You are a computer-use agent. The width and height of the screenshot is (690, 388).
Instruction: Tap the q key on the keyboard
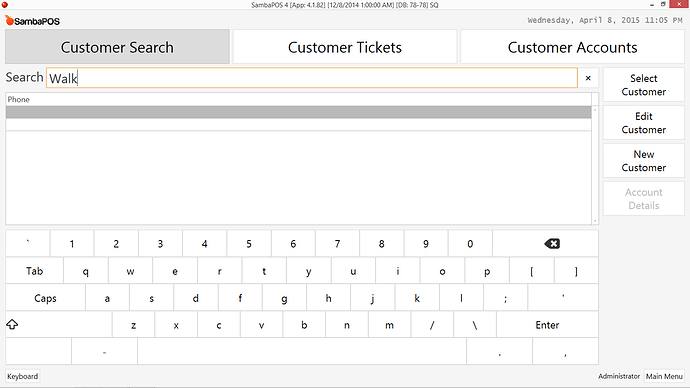[x=86, y=271]
